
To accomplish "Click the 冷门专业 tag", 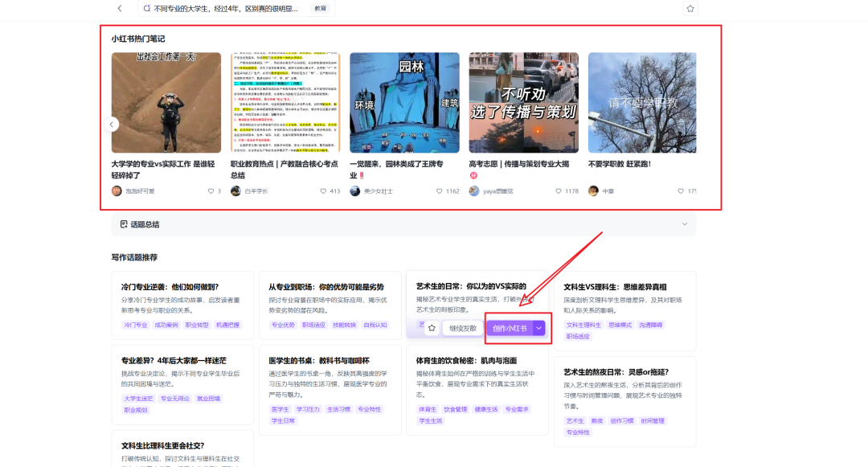I will click(x=136, y=325).
